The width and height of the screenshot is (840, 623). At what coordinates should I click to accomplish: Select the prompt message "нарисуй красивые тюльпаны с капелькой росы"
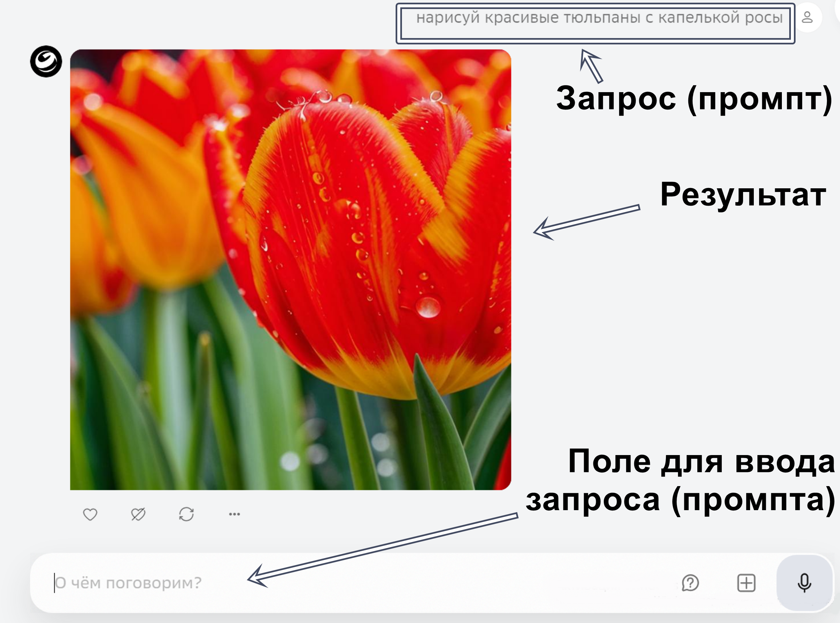[x=599, y=18]
